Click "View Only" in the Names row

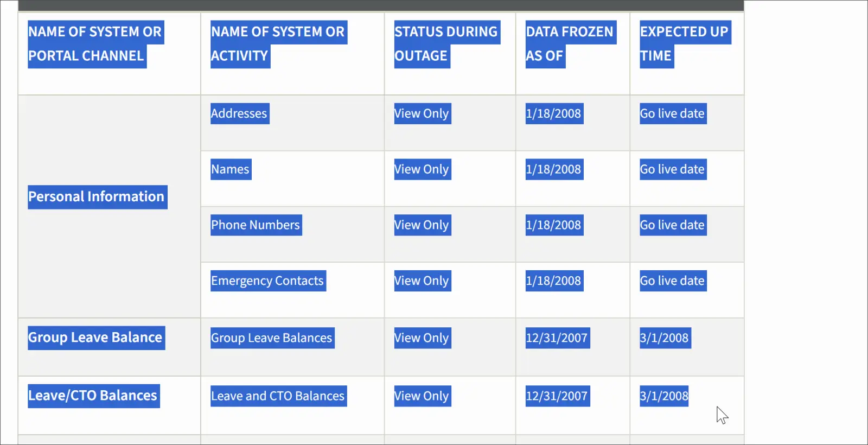point(422,169)
